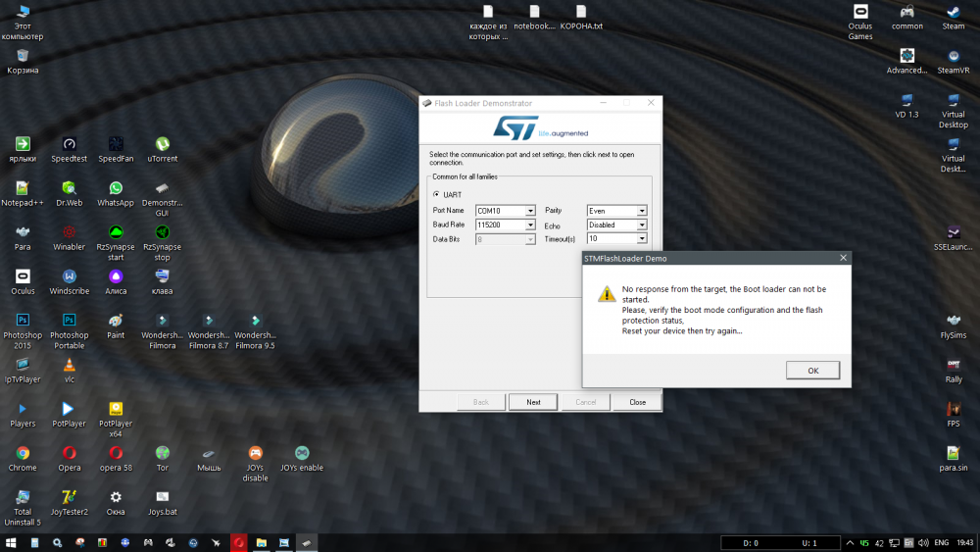
Task: Click the ENG language indicator in taskbar
Action: click(941, 542)
